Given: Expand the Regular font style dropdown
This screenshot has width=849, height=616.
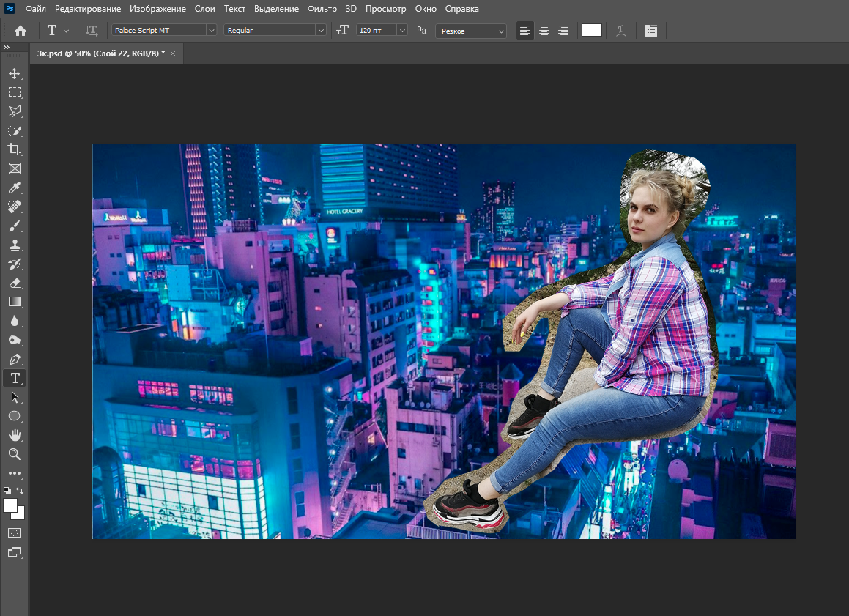Looking at the screenshot, I should click(x=320, y=31).
